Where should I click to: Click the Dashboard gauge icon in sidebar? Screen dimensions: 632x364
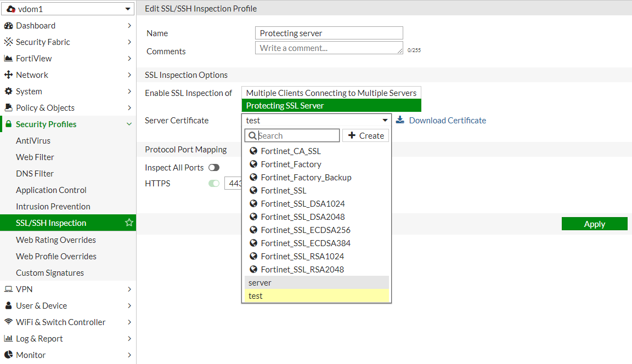[8, 26]
